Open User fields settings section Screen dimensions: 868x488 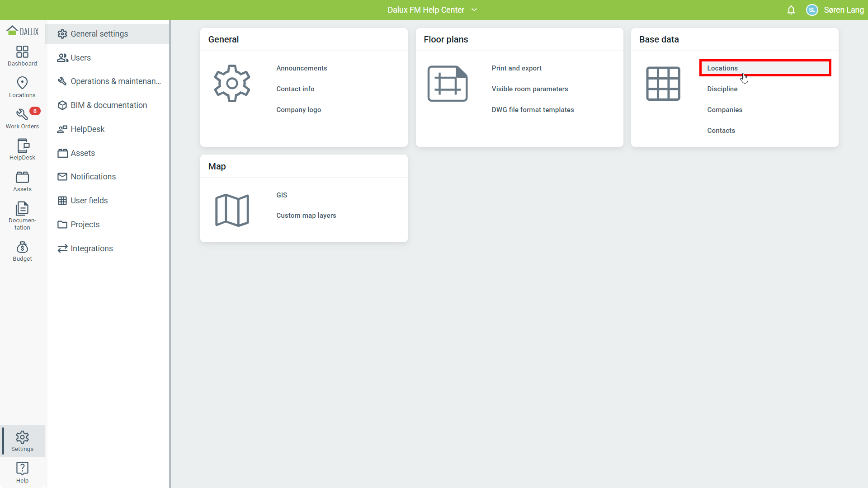pyautogui.click(x=89, y=201)
